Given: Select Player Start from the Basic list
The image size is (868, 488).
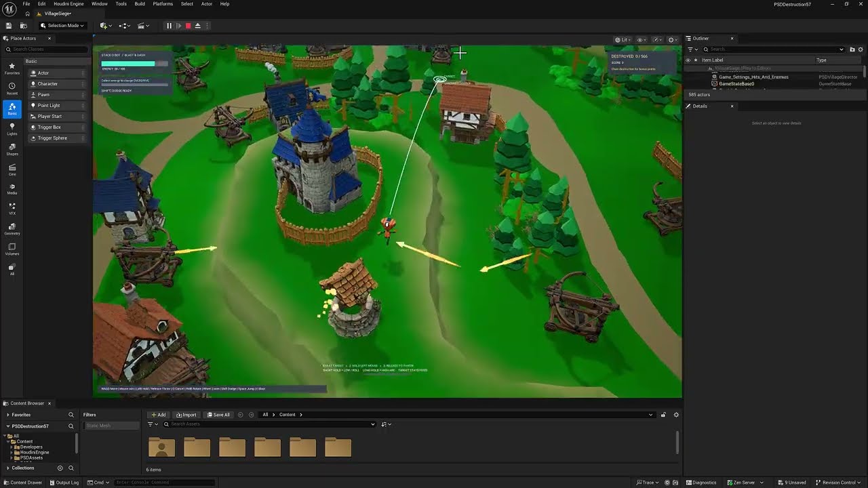Looking at the screenshot, I should pyautogui.click(x=58, y=117).
